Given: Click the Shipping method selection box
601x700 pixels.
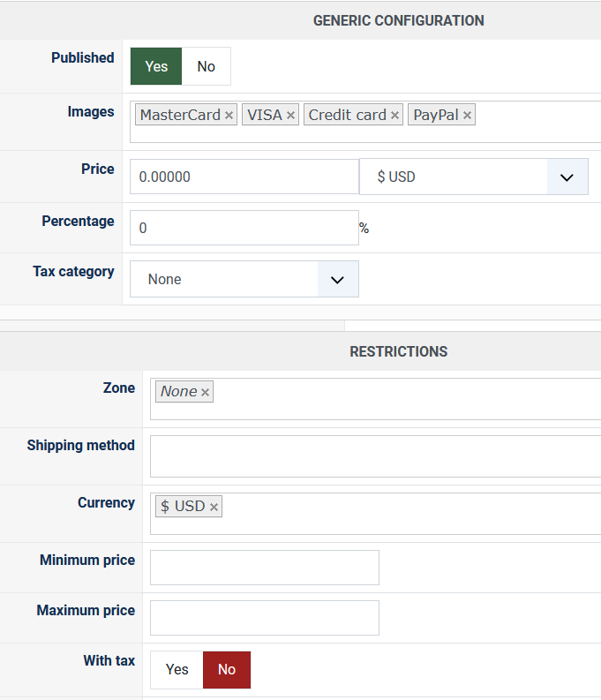Looking at the screenshot, I should (375, 455).
